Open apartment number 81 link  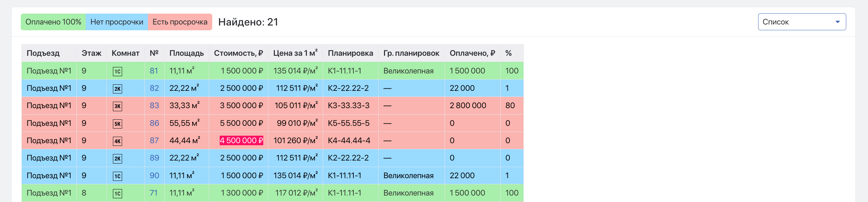[x=154, y=71]
